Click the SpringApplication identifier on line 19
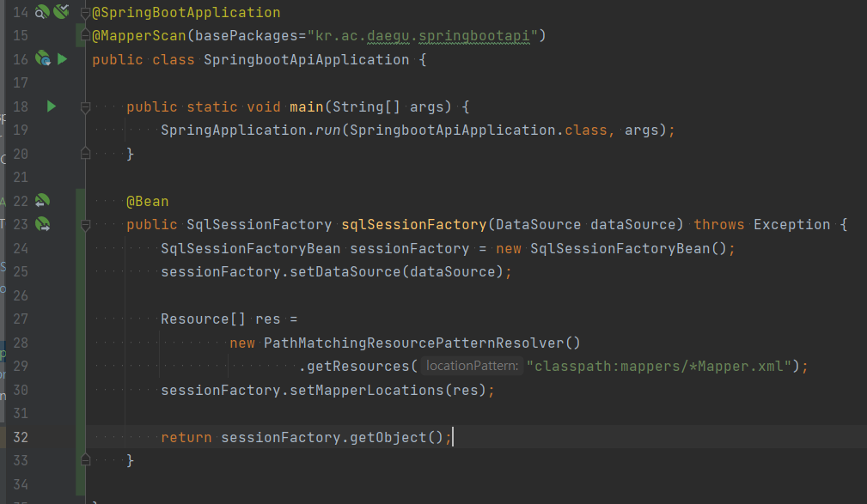This screenshot has width=867, height=504. click(x=234, y=131)
